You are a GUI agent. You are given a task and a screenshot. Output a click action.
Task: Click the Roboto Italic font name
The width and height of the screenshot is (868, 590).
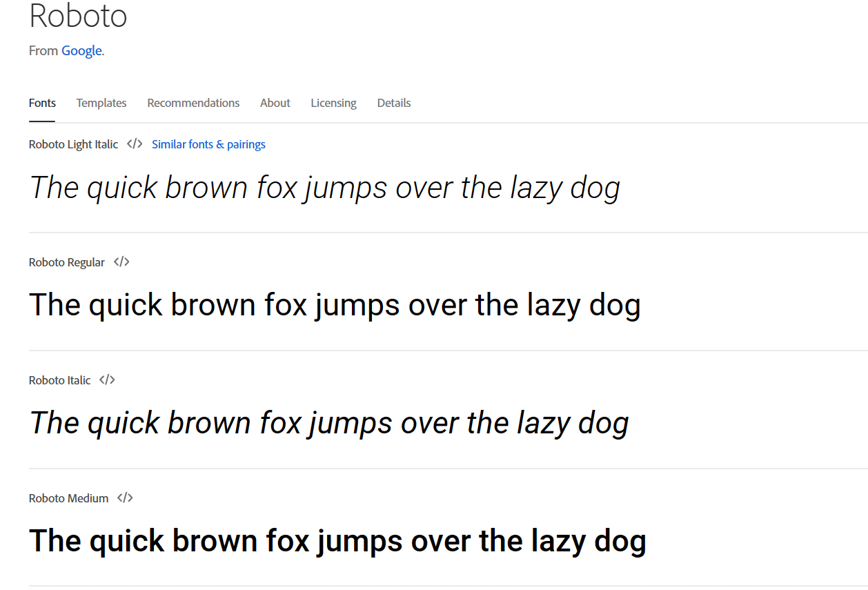(x=59, y=380)
